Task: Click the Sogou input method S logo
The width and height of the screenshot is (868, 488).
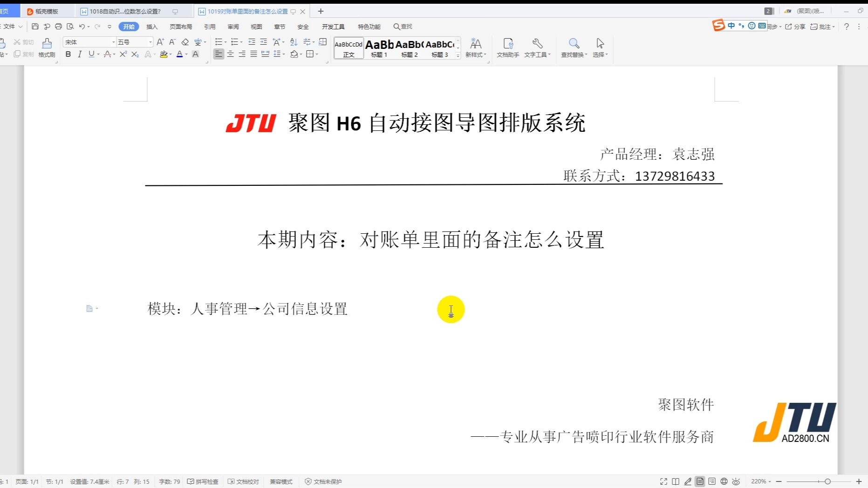Action: pos(718,25)
